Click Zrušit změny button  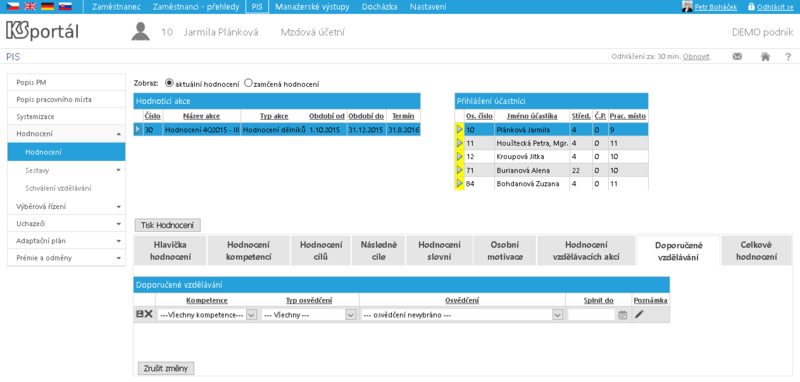click(166, 368)
